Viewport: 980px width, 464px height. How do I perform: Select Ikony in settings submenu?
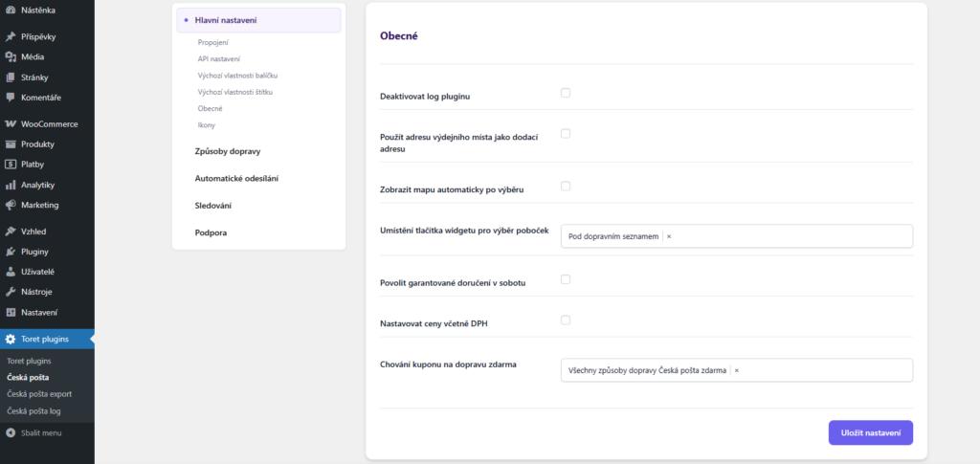click(x=207, y=125)
